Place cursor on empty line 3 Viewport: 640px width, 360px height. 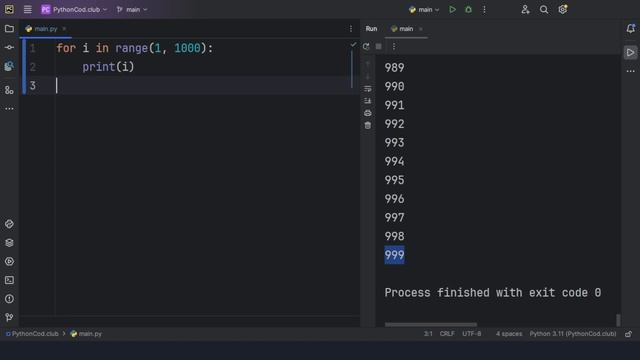(204, 86)
